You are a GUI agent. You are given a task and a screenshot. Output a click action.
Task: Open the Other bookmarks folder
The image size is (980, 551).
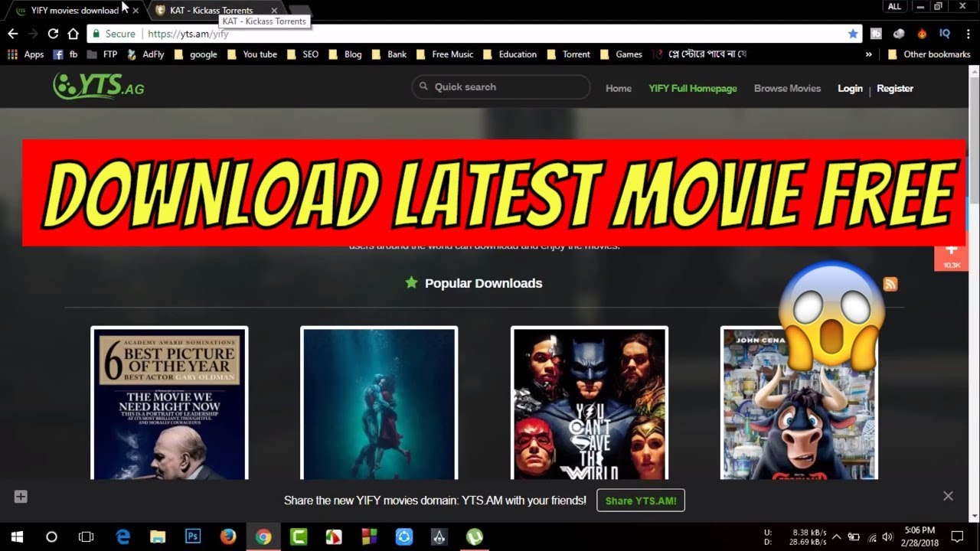[x=929, y=54]
